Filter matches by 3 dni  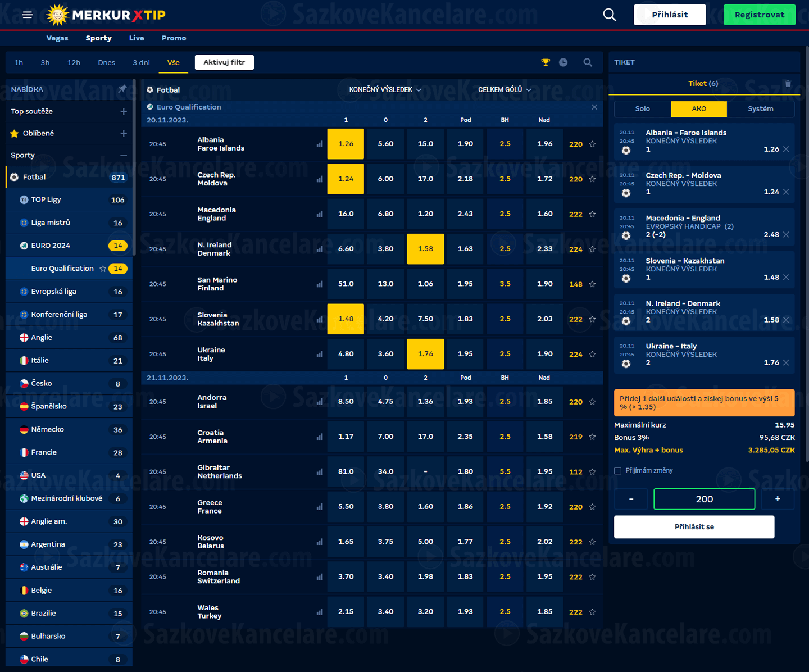(141, 62)
